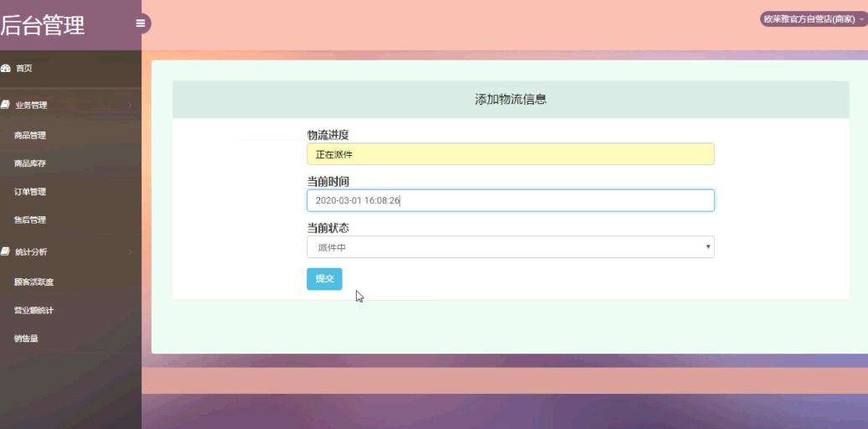Click the 后台管理 title in the sidebar
Image resolution: width=868 pixels, height=429 pixels.
point(43,25)
